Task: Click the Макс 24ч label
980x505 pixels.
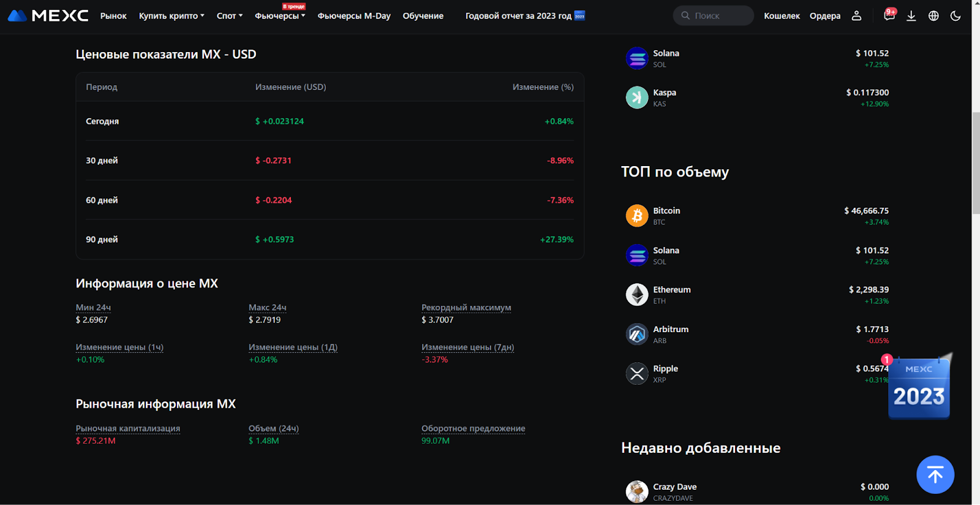Action: (x=268, y=308)
